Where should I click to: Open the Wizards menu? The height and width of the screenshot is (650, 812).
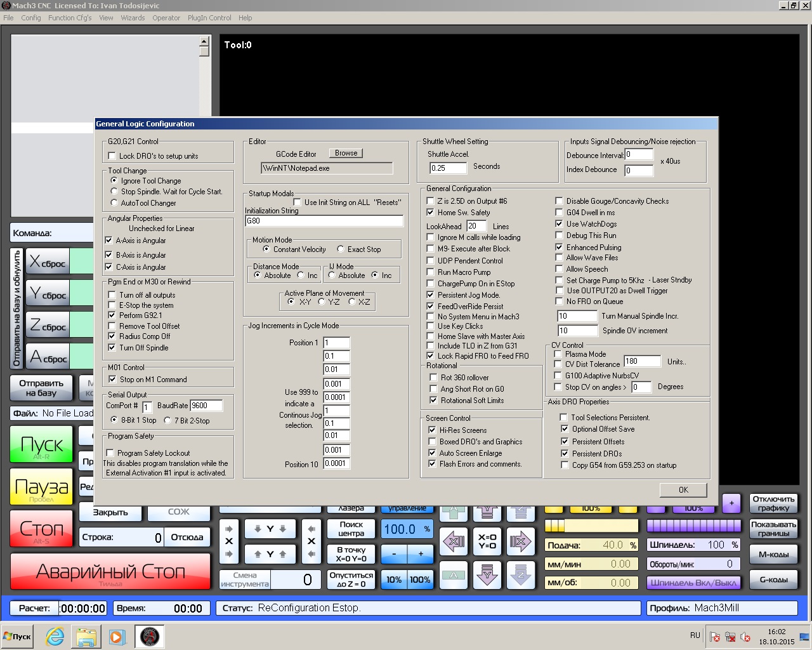tap(133, 18)
